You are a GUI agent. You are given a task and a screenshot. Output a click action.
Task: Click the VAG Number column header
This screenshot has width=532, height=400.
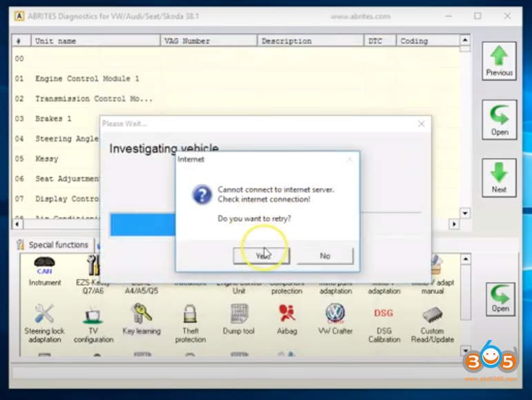[208, 41]
